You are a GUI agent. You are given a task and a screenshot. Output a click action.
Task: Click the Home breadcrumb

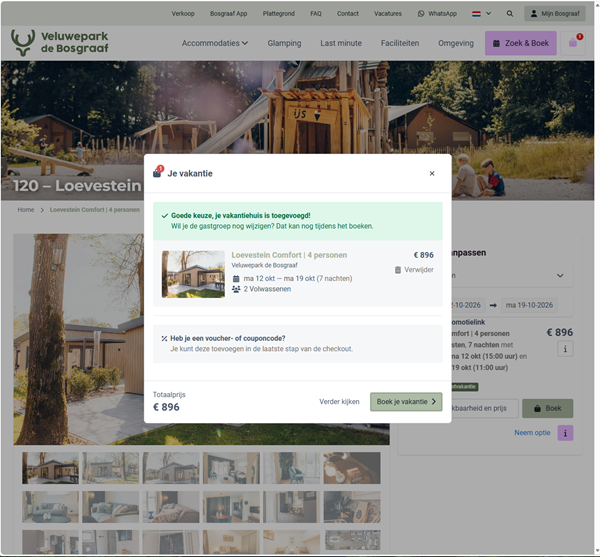[x=26, y=210]
